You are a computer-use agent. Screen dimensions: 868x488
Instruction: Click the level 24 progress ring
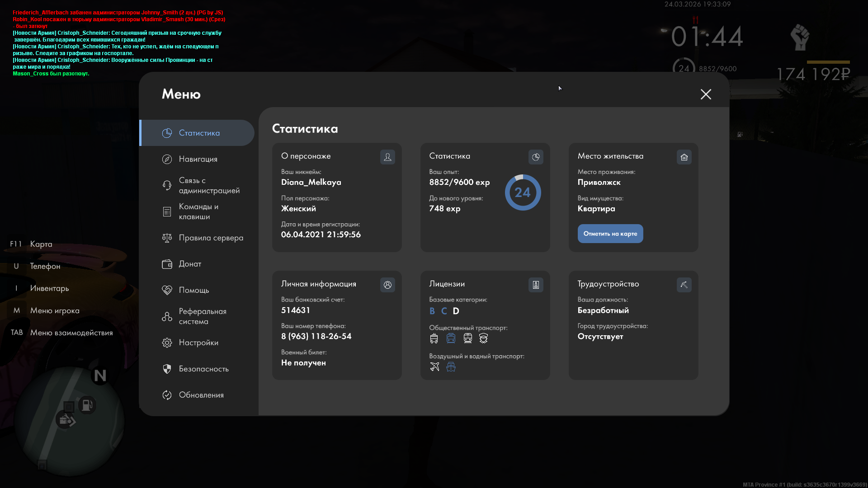tap(523, 192)
